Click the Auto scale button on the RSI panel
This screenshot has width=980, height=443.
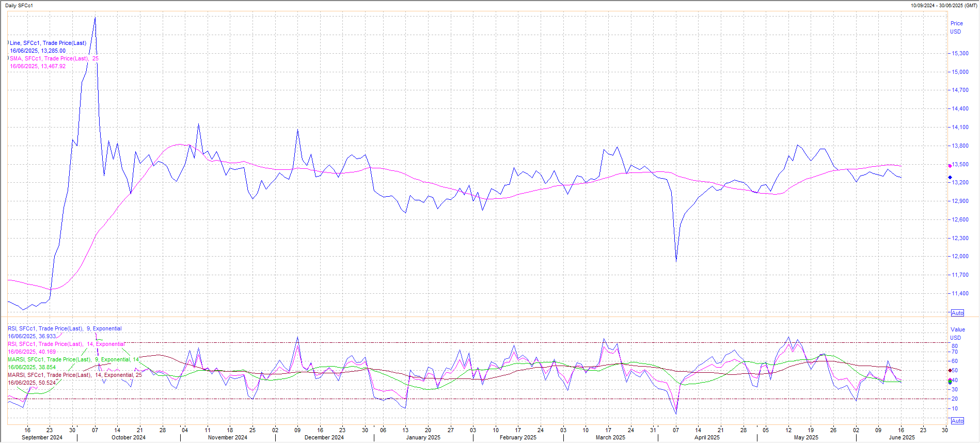pos(957,421)
